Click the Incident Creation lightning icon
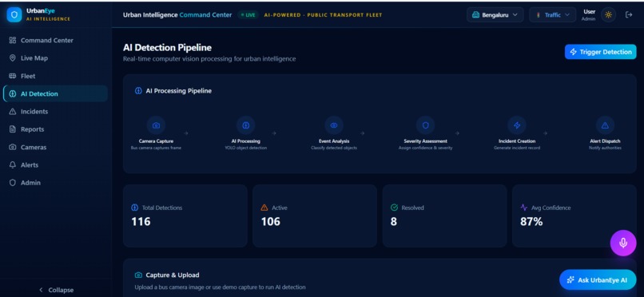The image size is (644, 297). pos(517,125)
